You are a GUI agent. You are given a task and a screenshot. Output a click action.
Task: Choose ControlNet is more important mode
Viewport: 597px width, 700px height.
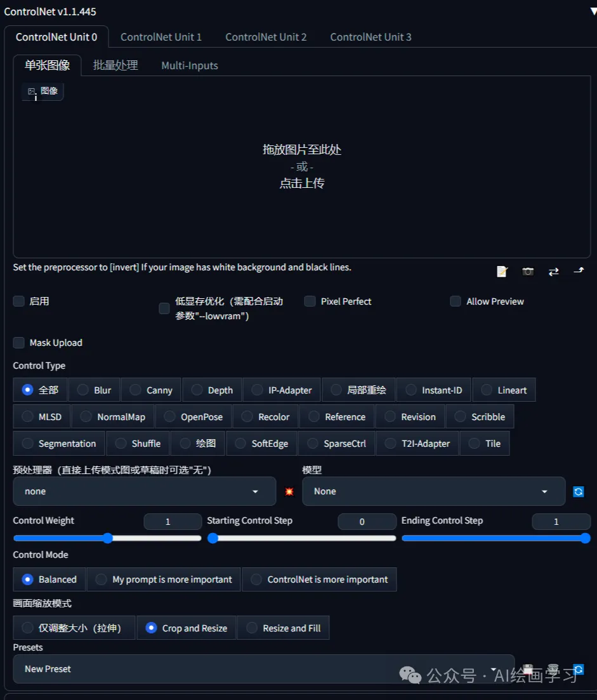[320, 579]
